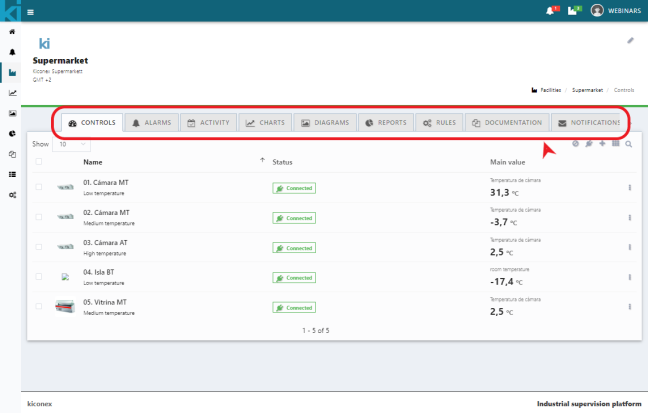Click the plus add icon above table
The image size is (648, 413).
tap(602, 144)
